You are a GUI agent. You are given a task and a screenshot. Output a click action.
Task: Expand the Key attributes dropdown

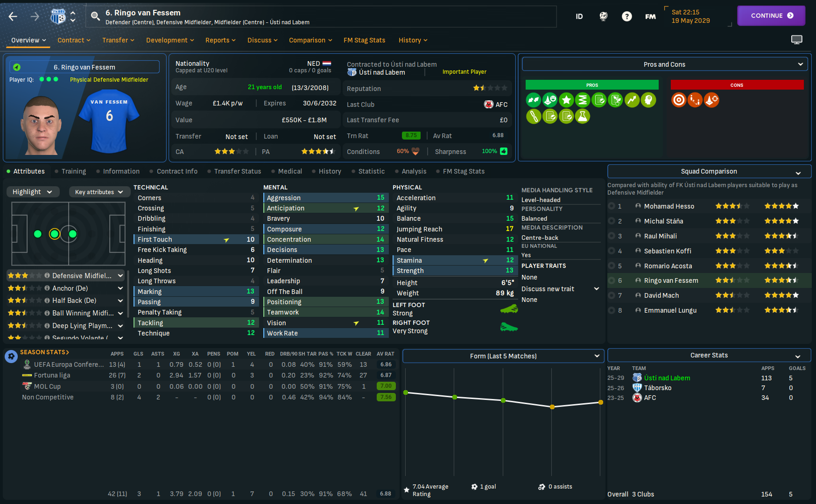coord(99,192)
